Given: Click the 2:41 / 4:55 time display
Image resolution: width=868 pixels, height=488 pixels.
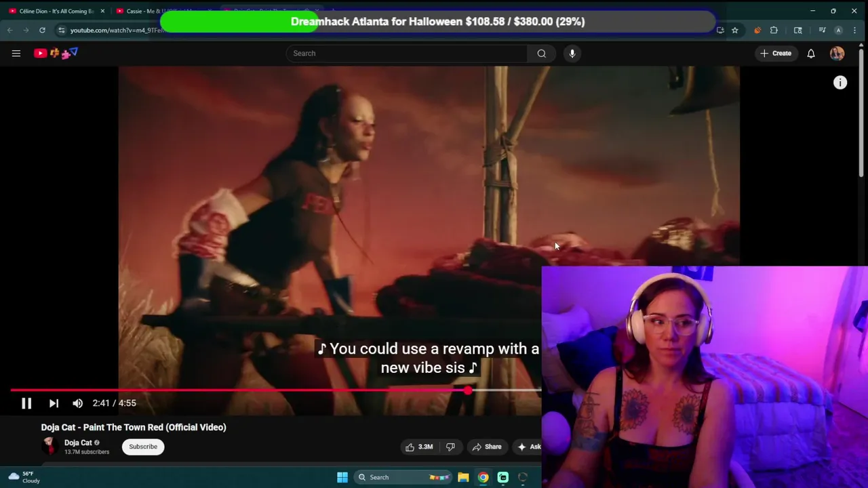Looking at the screenshot, I should [x=115, y=403].
